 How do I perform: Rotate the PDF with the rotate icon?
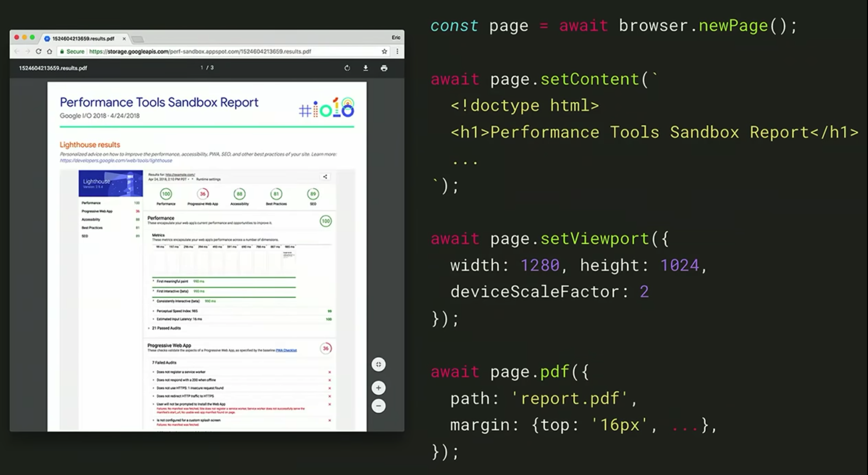pos(347,68)
